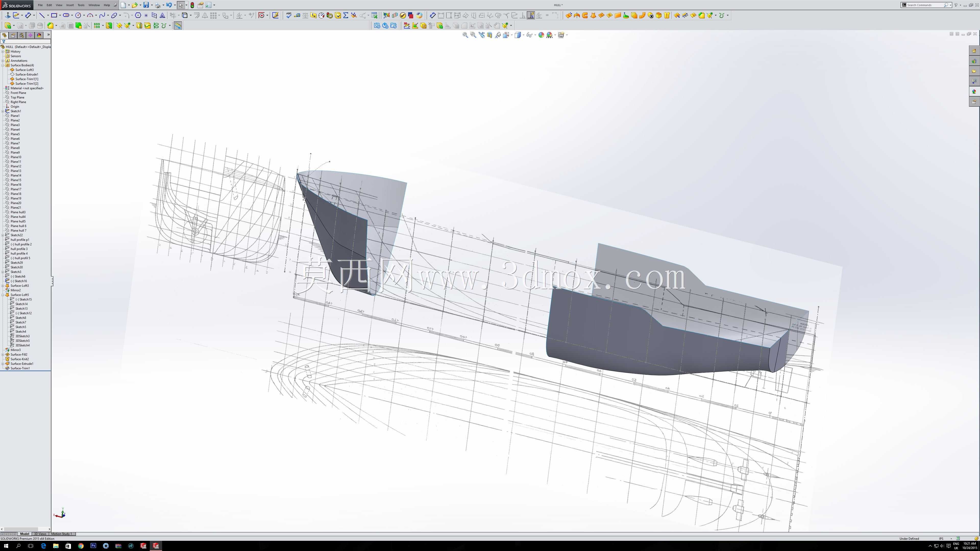
Task: Select Surface-Knit2 in the feature tree
Action: point(19,359)
